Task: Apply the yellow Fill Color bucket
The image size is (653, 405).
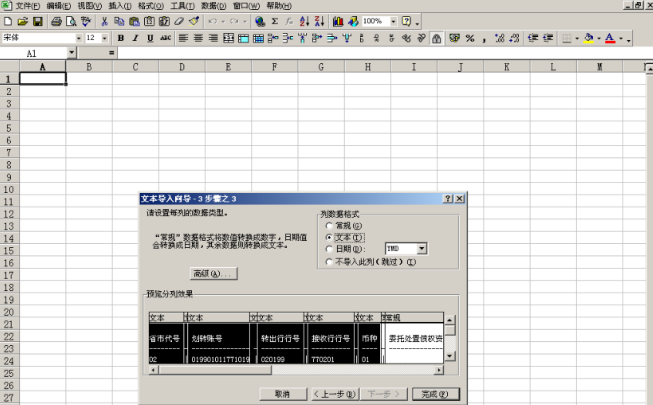Action: coord(588,38)
